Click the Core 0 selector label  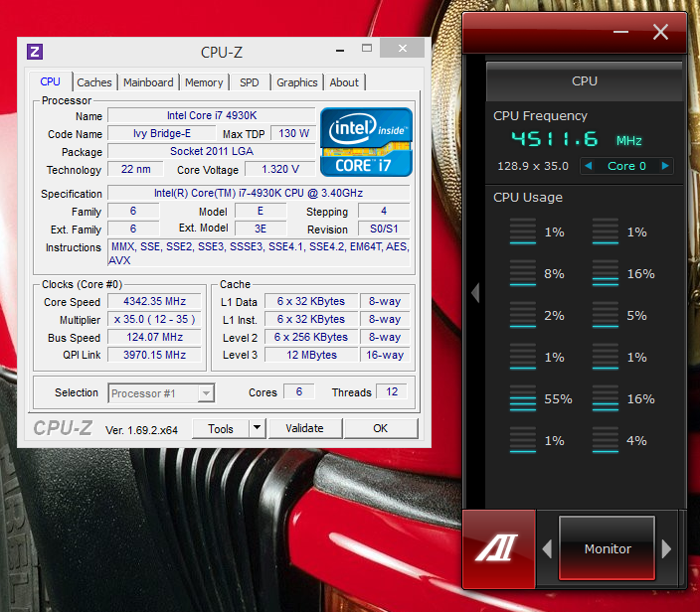tap(626, 166)
